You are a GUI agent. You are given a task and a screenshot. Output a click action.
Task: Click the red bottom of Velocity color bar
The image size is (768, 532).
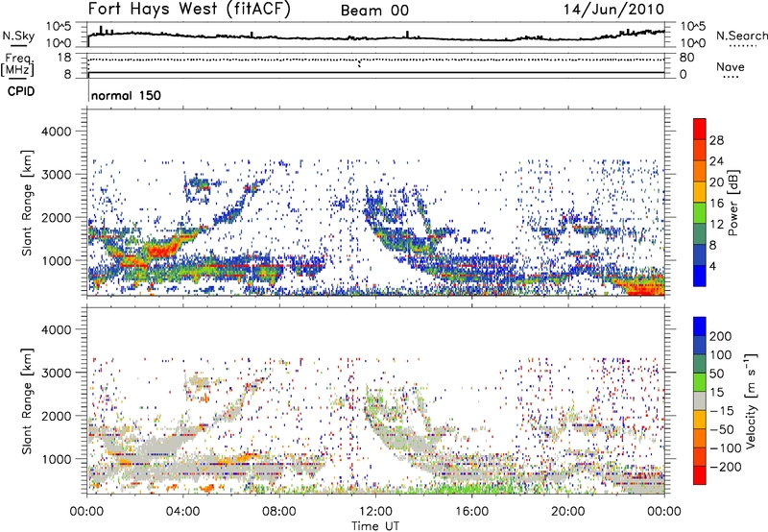(700, 475)
